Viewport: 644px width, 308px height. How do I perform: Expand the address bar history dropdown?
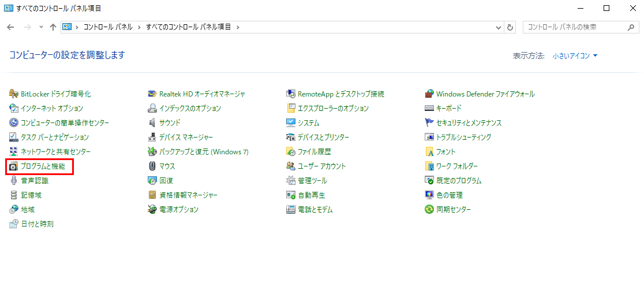point(499,27)
